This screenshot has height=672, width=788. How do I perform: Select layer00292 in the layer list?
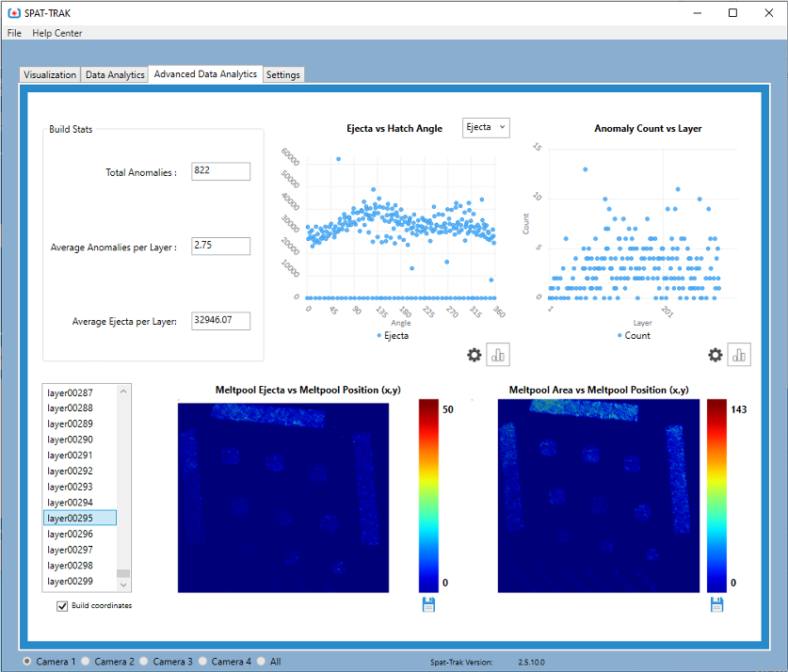pyautogui.click(x=80, y=472)
